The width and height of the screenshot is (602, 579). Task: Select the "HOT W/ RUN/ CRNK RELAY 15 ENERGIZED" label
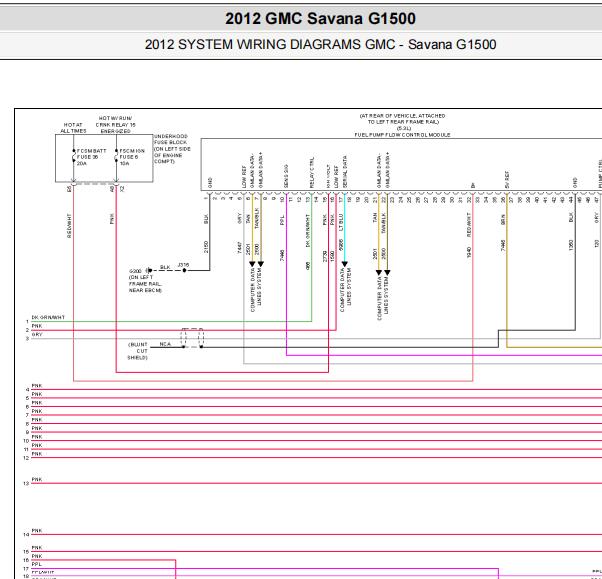[x=116, y=125]
